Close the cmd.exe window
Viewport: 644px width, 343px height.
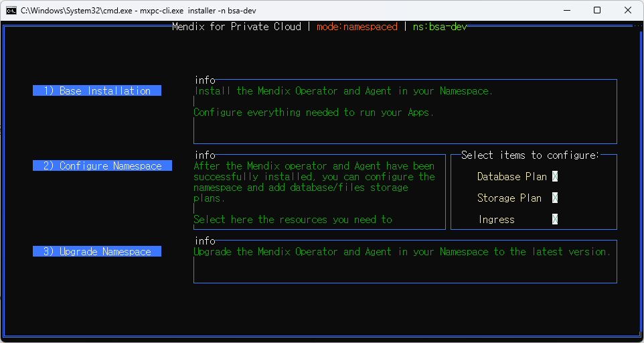coord(627,11)
